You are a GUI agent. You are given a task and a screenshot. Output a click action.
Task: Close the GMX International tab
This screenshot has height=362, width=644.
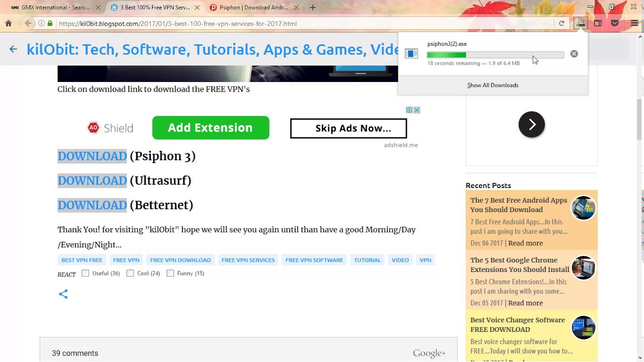98,8
